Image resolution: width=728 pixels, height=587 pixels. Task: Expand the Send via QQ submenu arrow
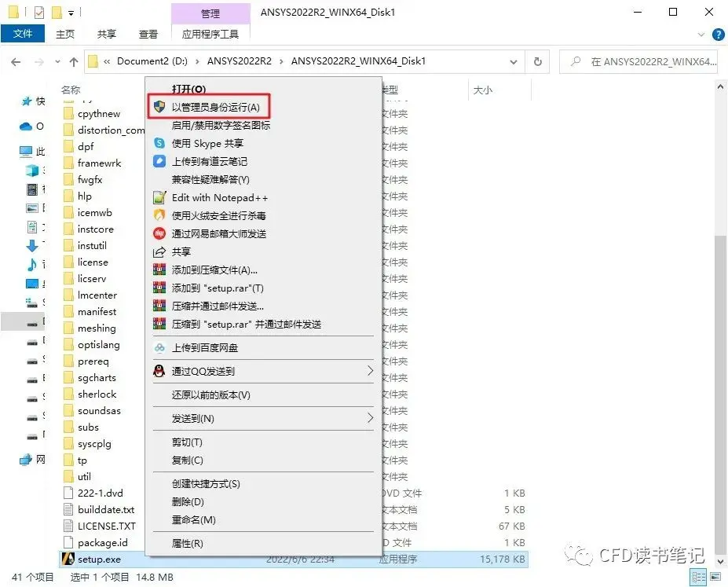370,371
